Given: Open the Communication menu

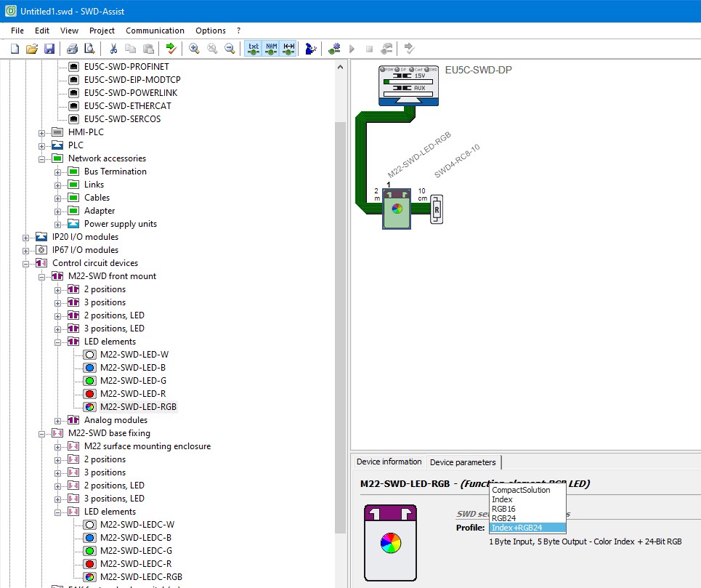Looking at the screenshot, I should (155, 31).
